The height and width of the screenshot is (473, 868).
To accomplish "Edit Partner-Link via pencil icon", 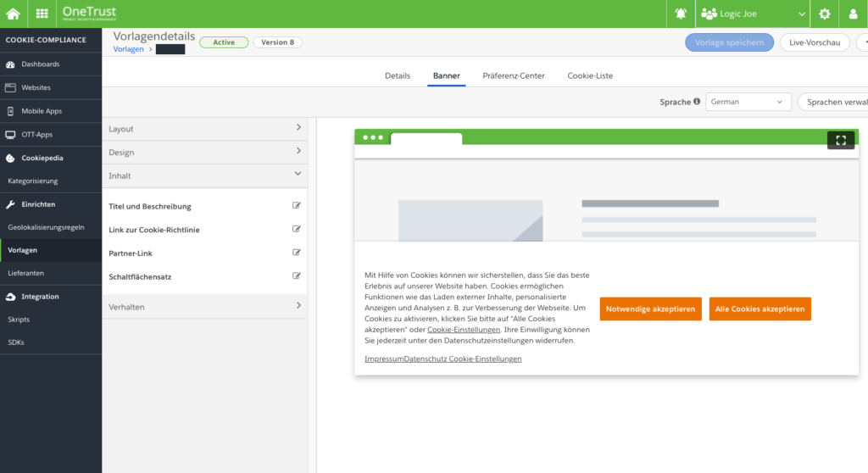I will [296, 253].
